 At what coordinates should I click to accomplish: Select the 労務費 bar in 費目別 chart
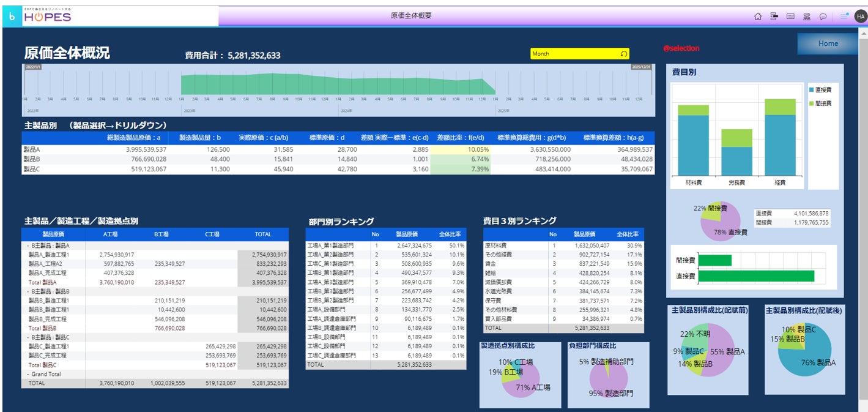tap(736, 152)
